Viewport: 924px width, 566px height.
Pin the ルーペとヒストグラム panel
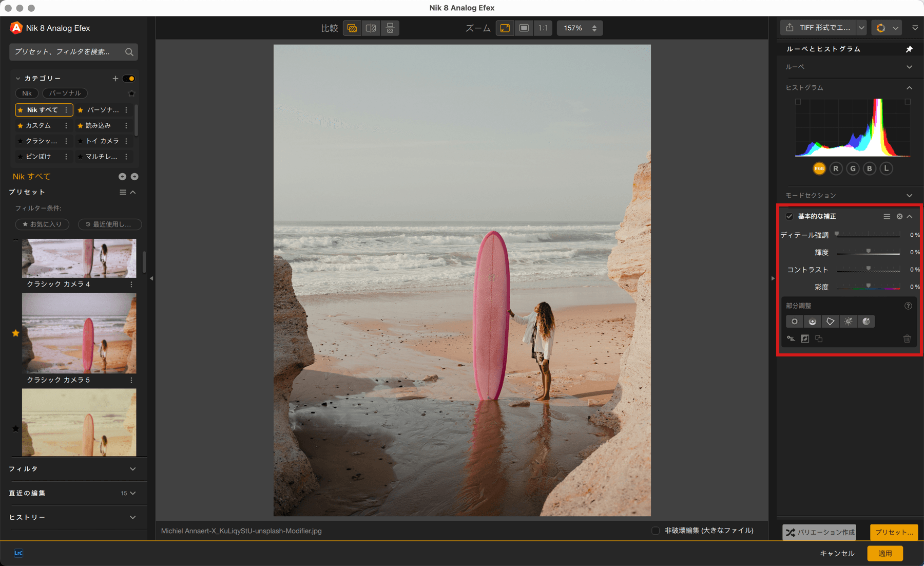click(909, 49)
